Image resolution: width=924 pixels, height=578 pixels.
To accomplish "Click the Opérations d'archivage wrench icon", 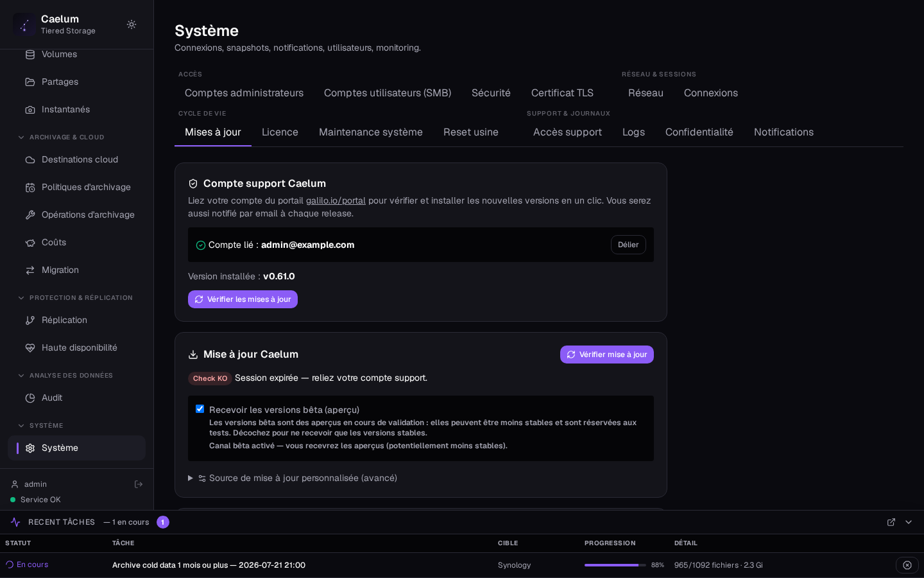I will coord(30,215).
